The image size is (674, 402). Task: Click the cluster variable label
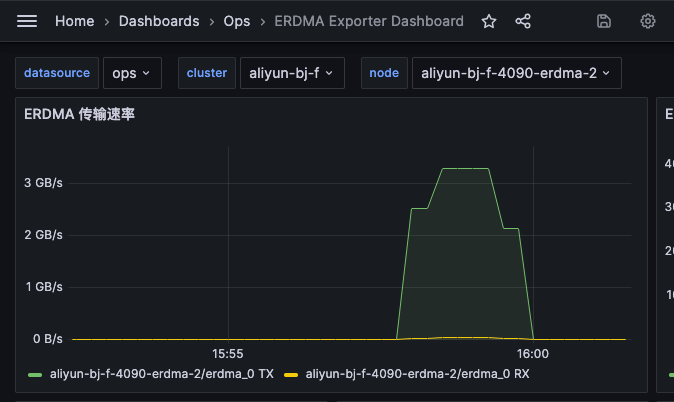pos(206,73)
